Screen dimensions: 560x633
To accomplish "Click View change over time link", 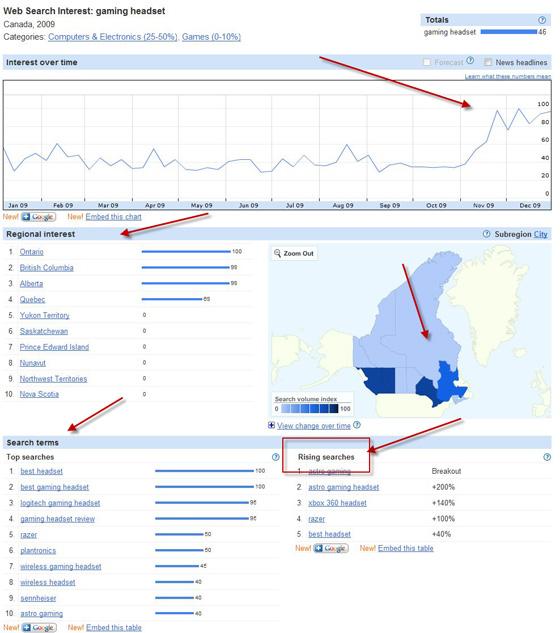I will (314, 425).
